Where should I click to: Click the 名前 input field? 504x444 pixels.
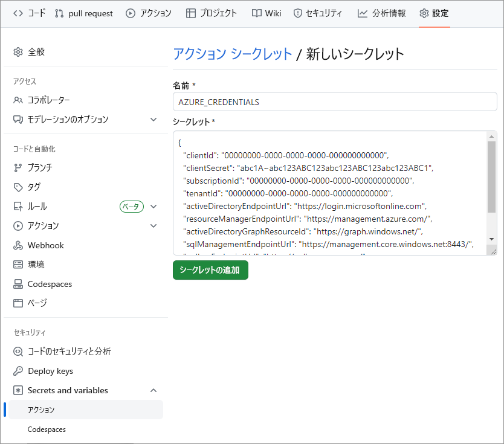335,102
